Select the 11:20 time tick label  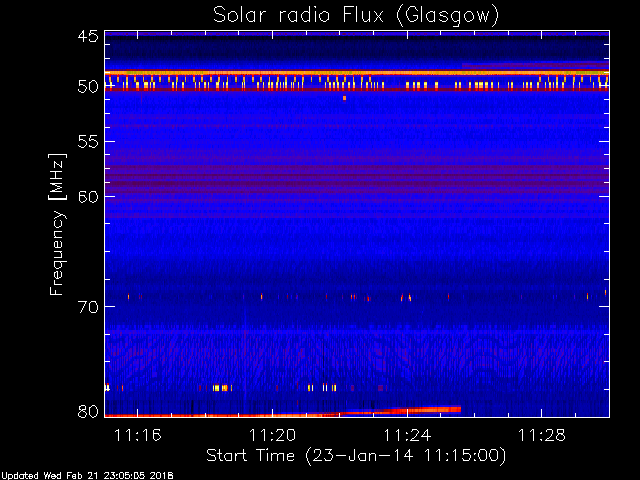click(x=272, y=435)
